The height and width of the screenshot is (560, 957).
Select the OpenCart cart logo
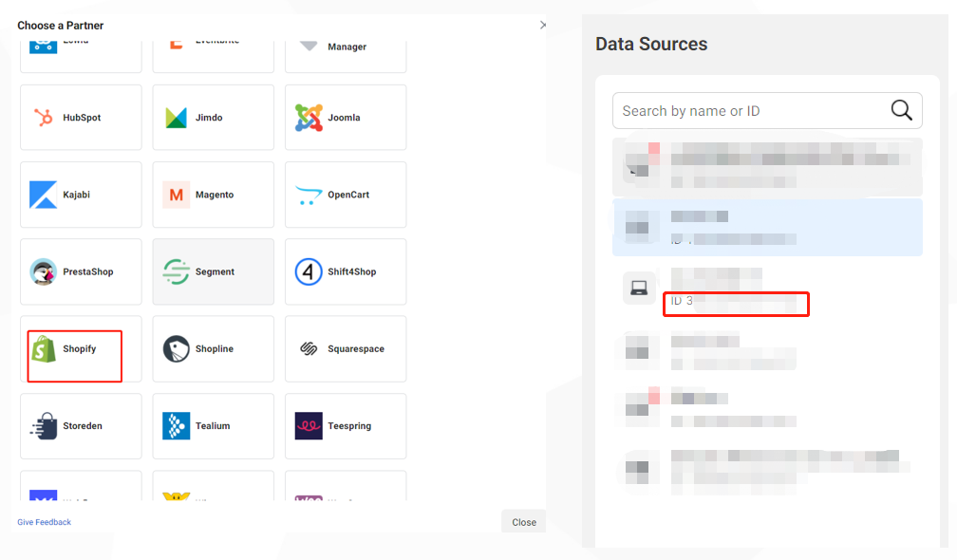coord(309,196)
